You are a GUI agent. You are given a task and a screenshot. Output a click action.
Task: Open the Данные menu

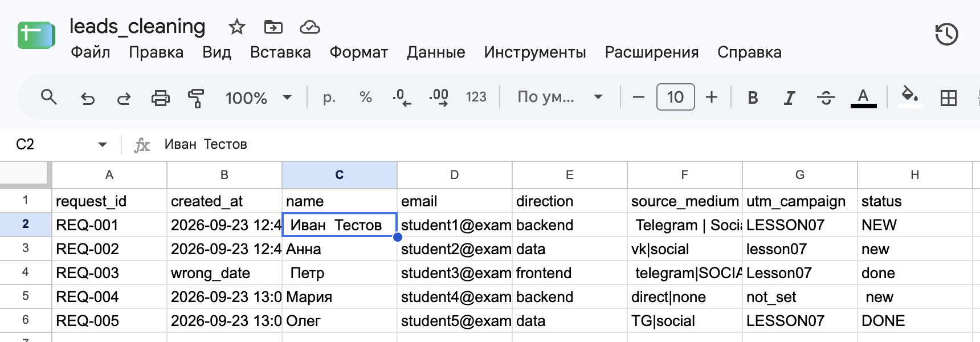point(436,52)
